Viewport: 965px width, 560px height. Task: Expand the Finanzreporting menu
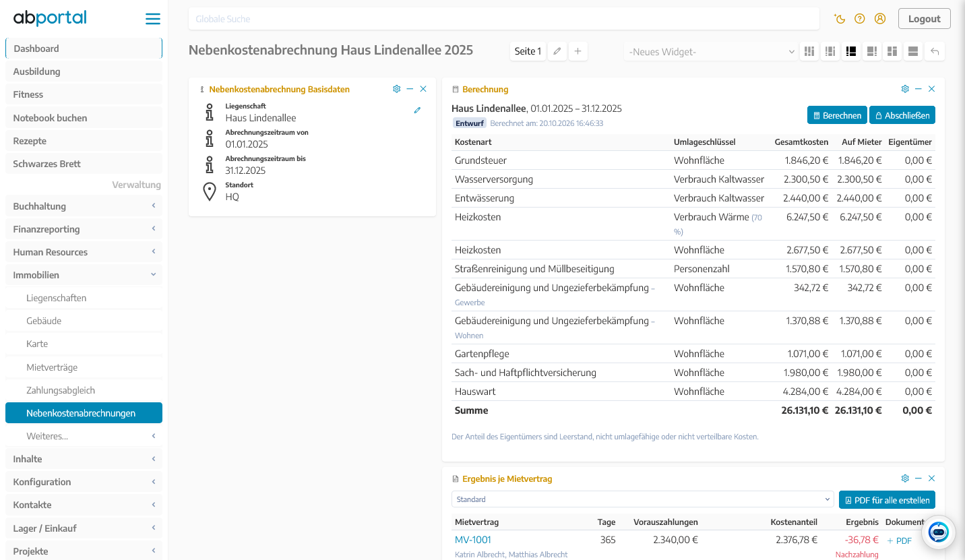point(84,229)
